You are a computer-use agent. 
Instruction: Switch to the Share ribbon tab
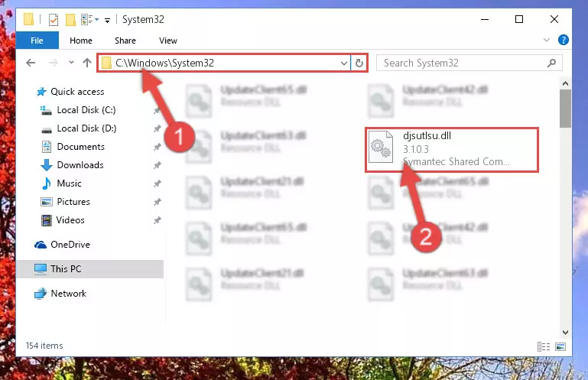(125, 41)
